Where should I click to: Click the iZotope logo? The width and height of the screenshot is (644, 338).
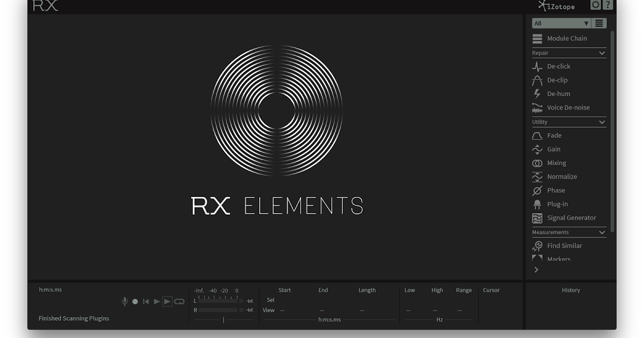pyautogui.click(x=557, y=6)
